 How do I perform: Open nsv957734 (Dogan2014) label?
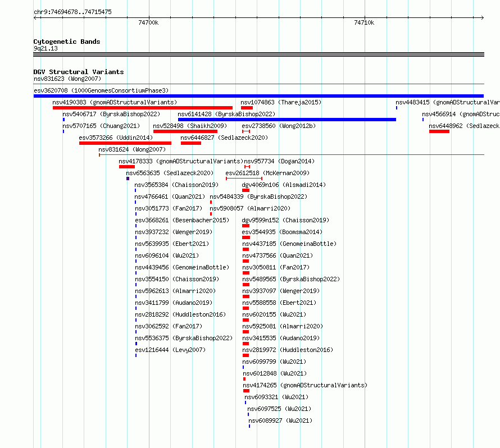click(279, 161)
